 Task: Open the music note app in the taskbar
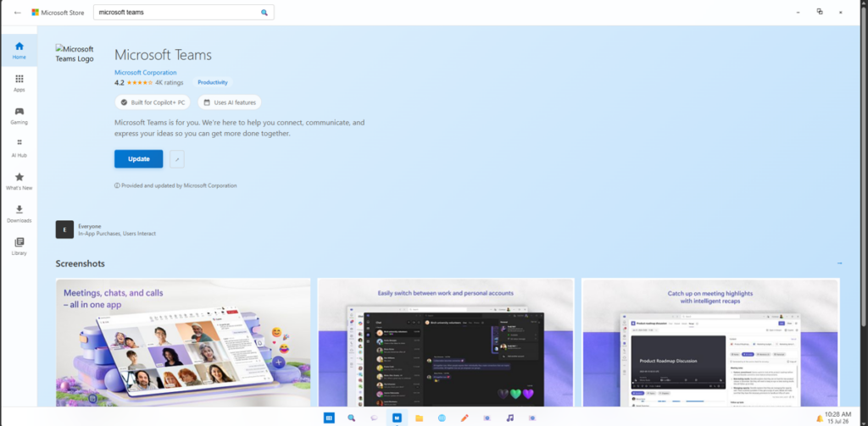509,418
